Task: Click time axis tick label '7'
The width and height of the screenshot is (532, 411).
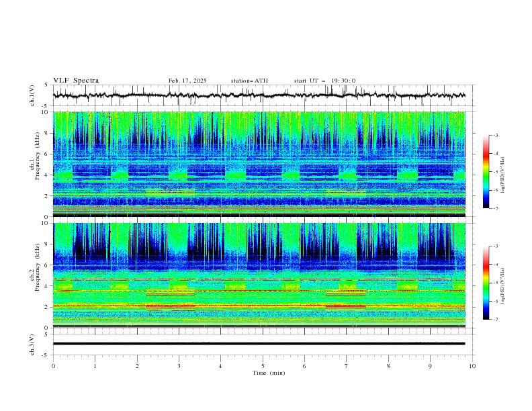Action: pos(347,366)
